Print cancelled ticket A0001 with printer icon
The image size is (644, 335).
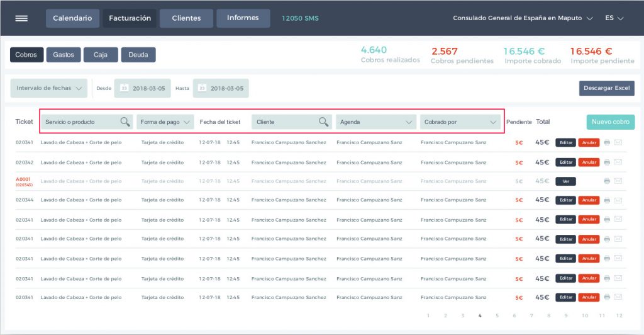click(607, 181)
